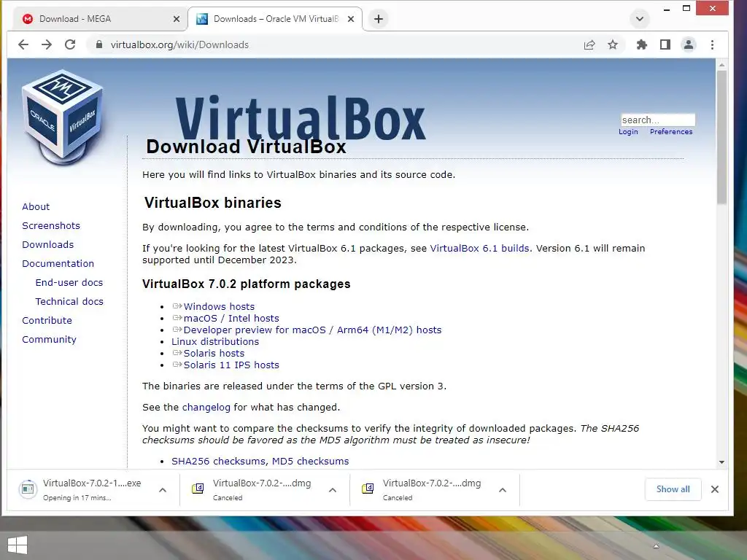The height and width of the screenshot is (560, 747).
Task: View site information lock icon
Action: click(x=99, y=44)
